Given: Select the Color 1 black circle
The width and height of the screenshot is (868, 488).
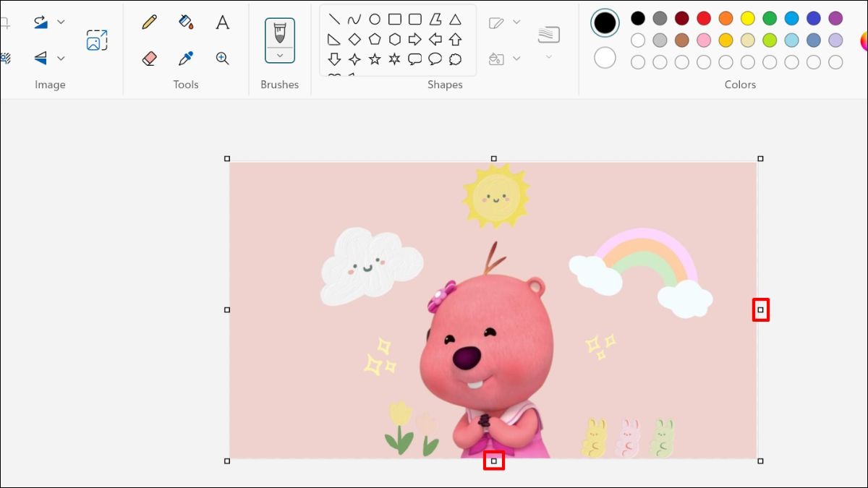Looking at the screenshot, I should (605, 22).
